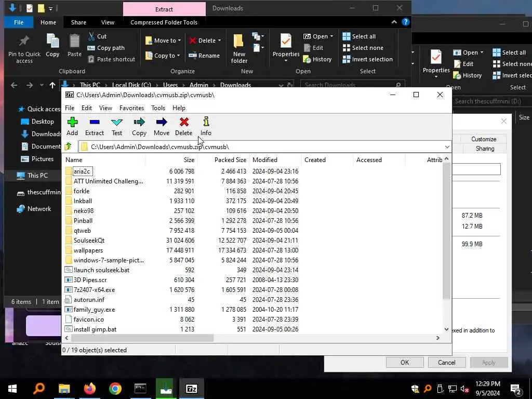The width and height of the screenshot is (532, 399).
Task: Click the 7-Zip address path field
Action: pyautogui.click(x=264, y=147)
